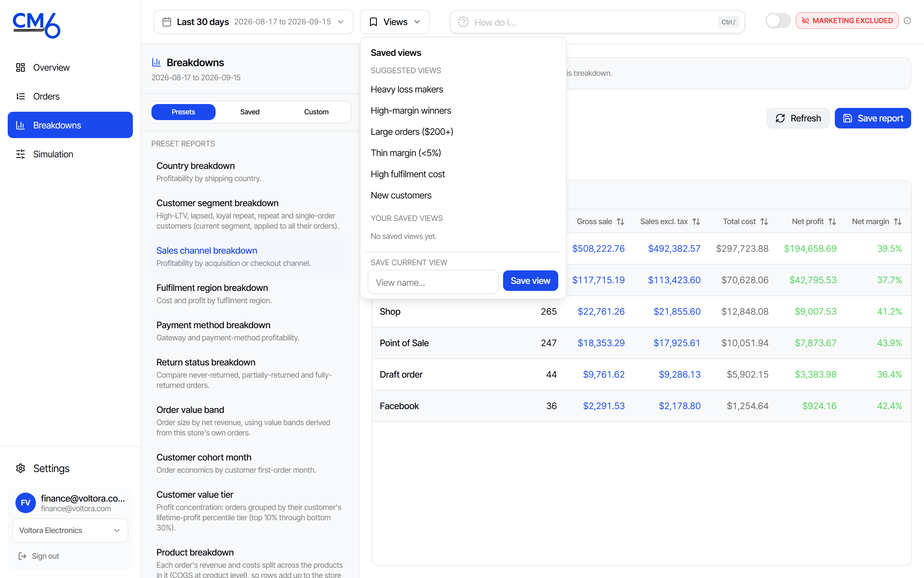Open the Last 30 days date range dropdown
This screenshot has height=578, width=924.
pos(253,22)
